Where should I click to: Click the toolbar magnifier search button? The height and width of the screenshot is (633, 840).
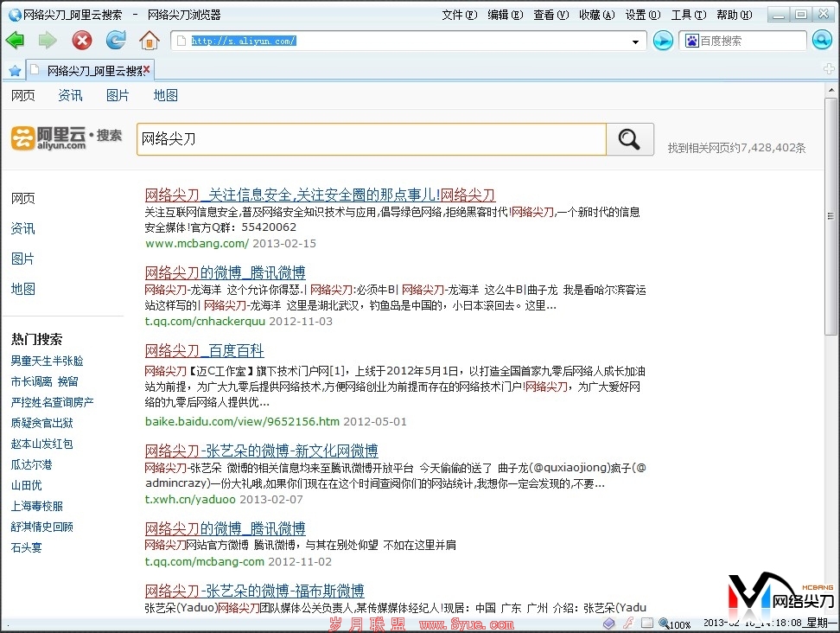pos(822,40)
